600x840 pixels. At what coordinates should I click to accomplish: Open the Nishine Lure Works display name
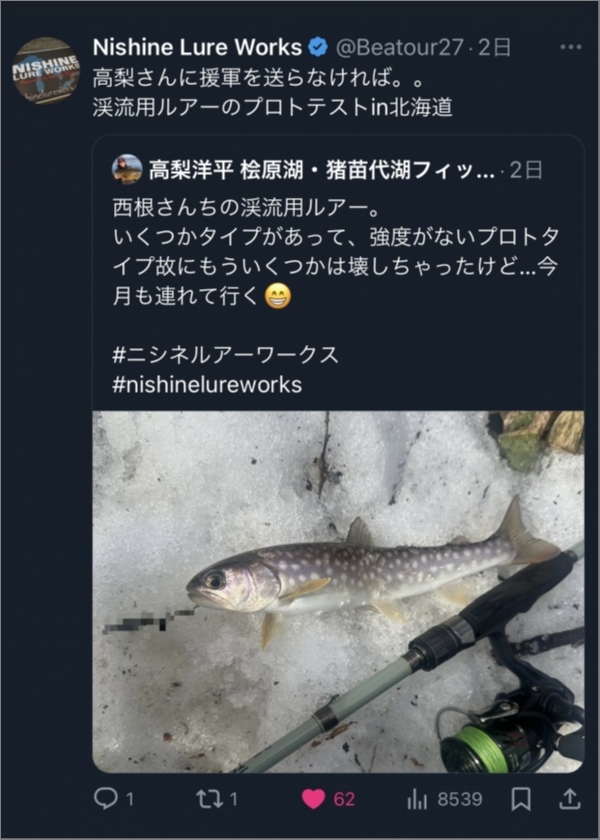pos(196,47)
